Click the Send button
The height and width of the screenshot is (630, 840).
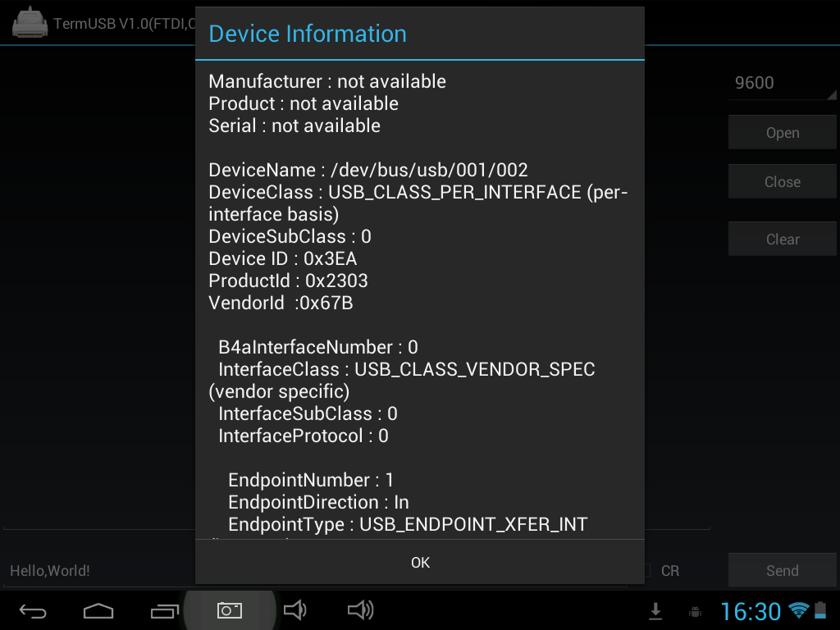(x=782, y=571)
